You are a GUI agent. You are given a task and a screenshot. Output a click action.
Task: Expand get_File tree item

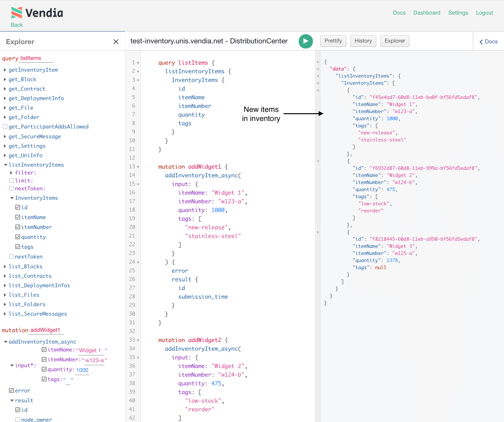(x=5, y=108)
